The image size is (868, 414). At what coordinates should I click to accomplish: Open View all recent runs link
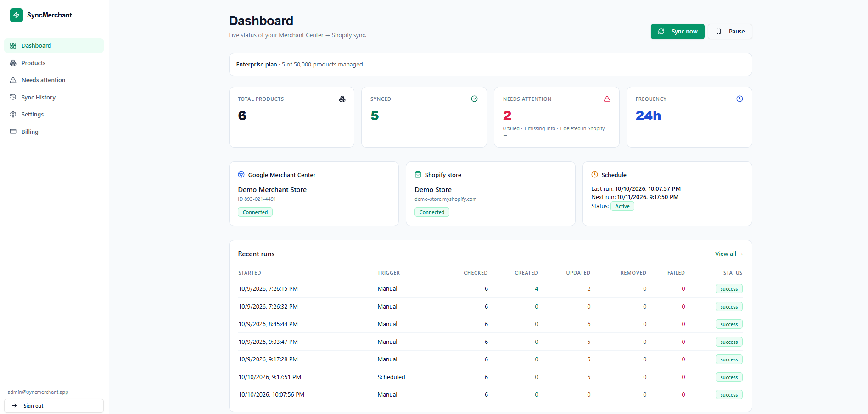(729, 254)
